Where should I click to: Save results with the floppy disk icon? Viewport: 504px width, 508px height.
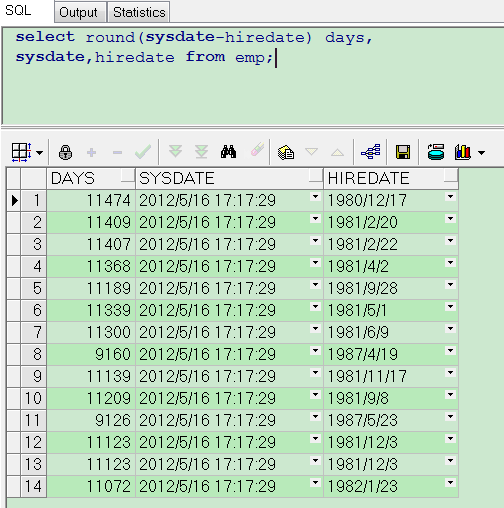(x=403, y=152)
